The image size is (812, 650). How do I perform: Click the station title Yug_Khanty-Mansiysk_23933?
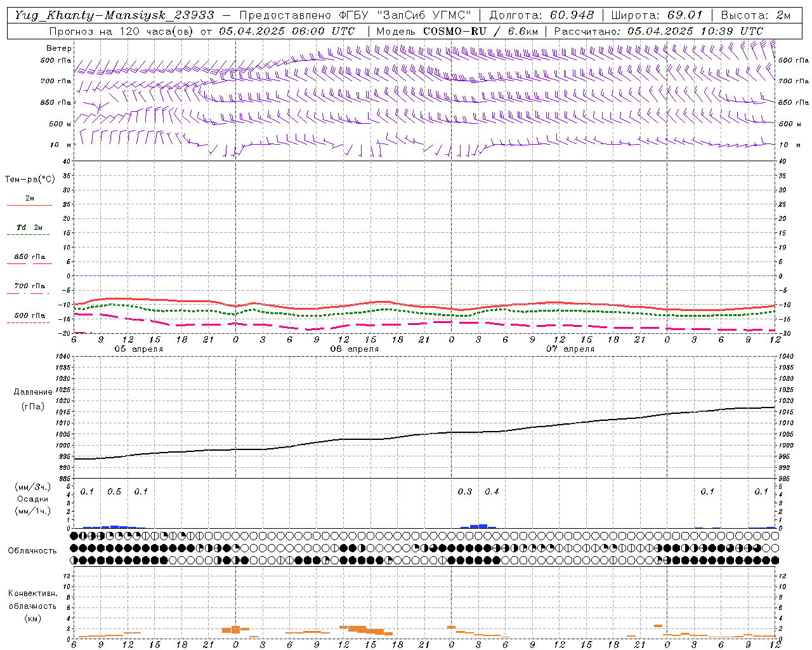click(x=114, y=15)
